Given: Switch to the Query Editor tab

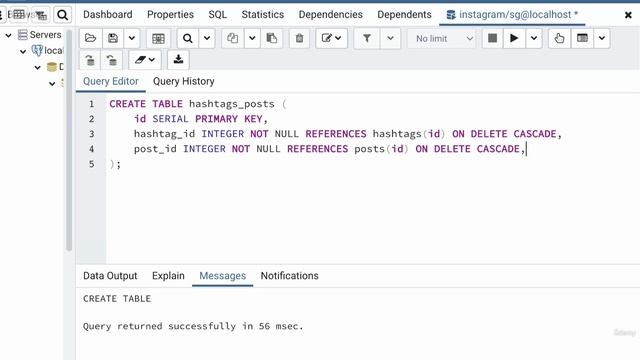Looking at the screenshot, I should pyautogui.click(x=111, y=81).
